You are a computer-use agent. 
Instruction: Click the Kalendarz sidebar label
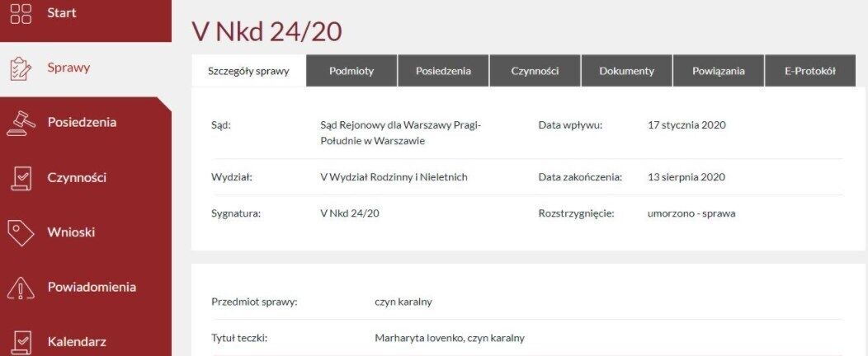coord(77,341)
